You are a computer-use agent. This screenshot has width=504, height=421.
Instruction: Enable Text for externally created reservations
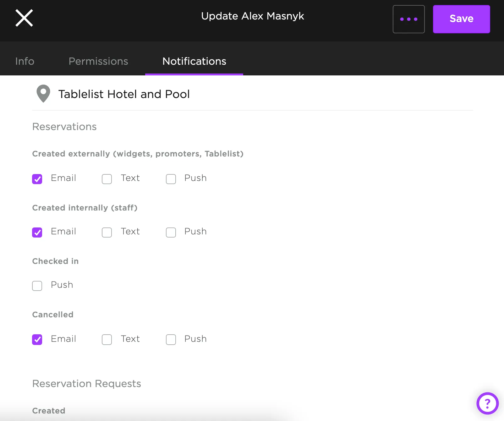pos(107,179)
